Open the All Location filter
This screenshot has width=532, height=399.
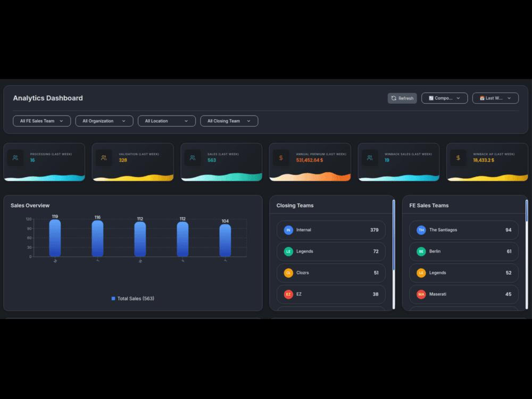(167, 121)
